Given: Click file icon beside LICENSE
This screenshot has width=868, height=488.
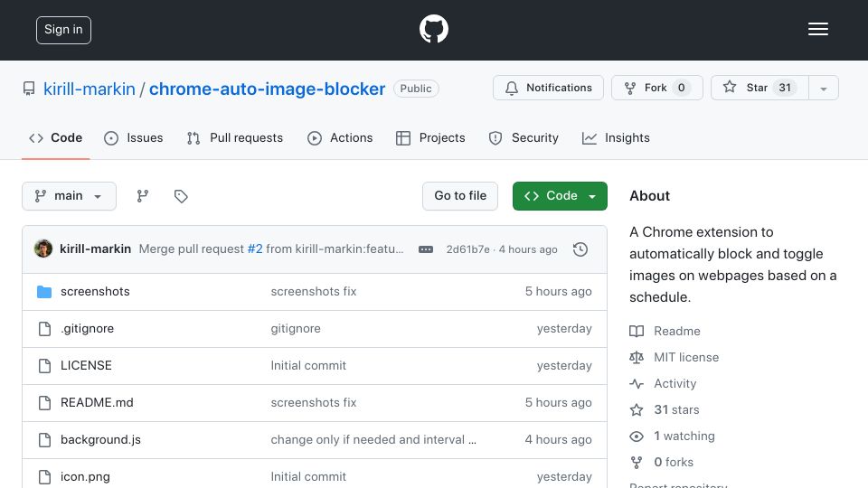Looking at the screenshot, I should 44,366.
